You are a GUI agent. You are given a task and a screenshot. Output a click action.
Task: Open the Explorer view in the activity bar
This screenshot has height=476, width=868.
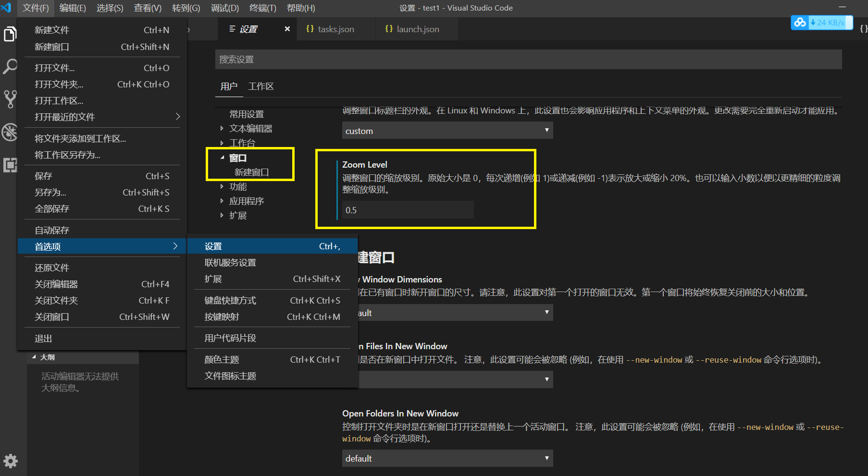click(x=10, y=34)
